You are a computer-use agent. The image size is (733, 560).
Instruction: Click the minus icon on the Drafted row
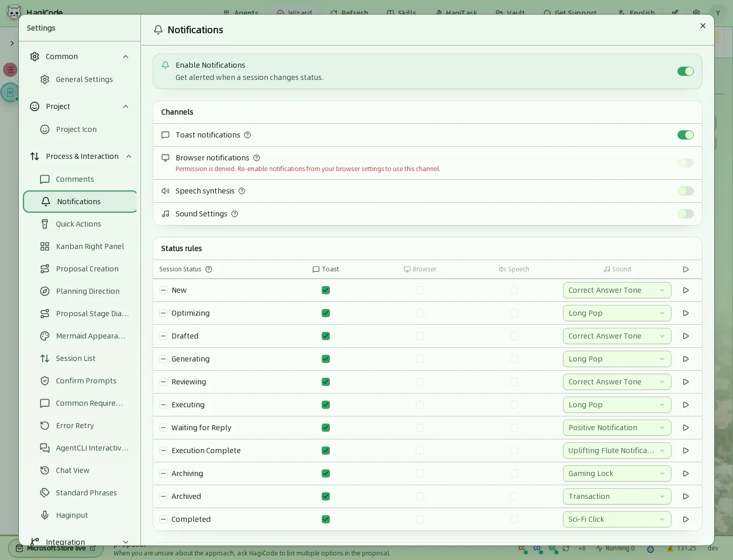[x=163, y=336]
